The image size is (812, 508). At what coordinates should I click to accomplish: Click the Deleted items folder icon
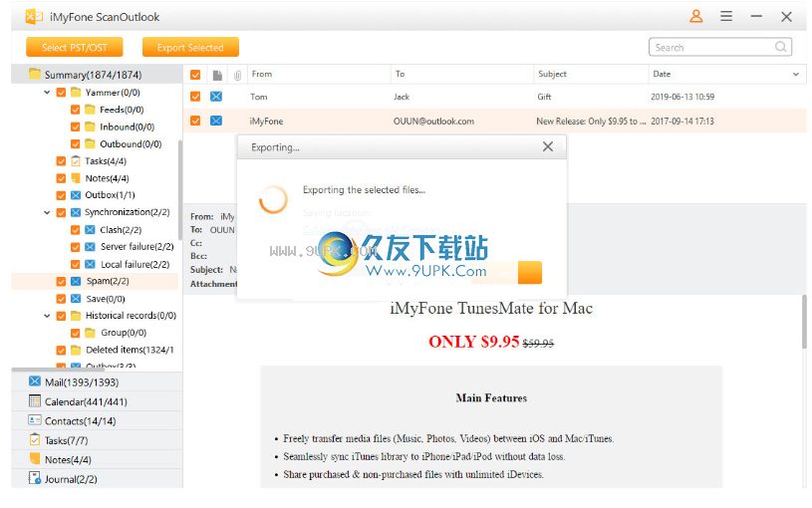coord(76,350)
